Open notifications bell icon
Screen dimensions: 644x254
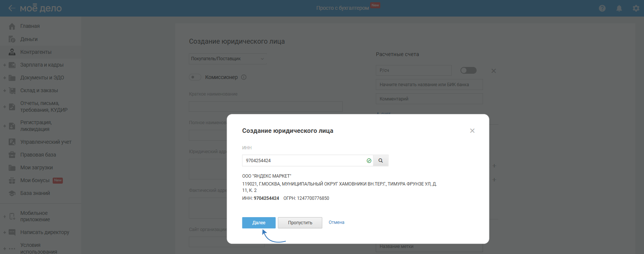(619, 8)
